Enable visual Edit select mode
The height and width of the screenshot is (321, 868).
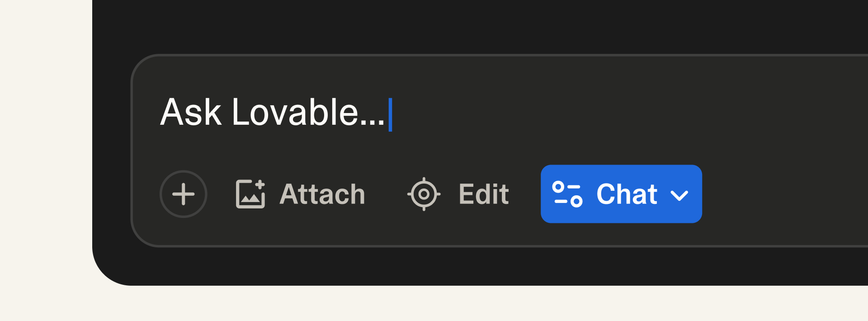click(x=458, y=194)
